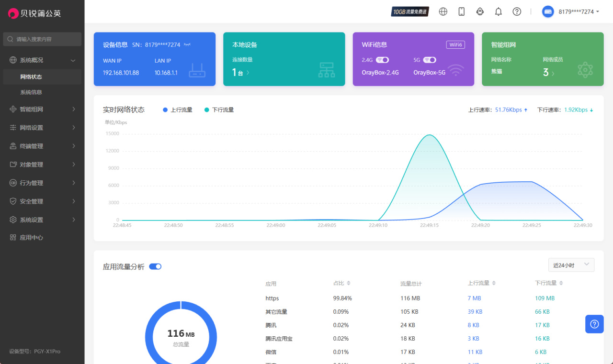Screen dimensions: 613x364
Task: Expand the 对象管理 submenu arrow
Action: [74, 165]
